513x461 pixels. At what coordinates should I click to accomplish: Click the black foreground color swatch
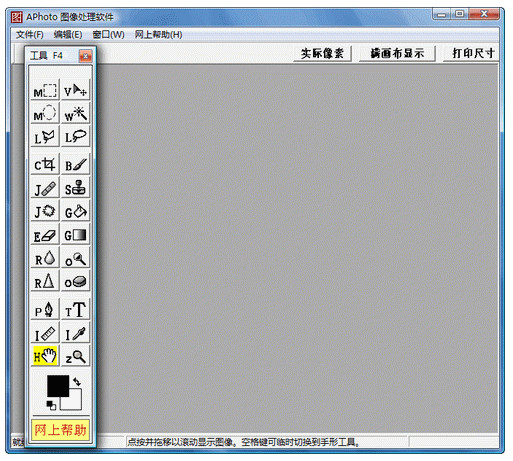click(x=58, y=386)
